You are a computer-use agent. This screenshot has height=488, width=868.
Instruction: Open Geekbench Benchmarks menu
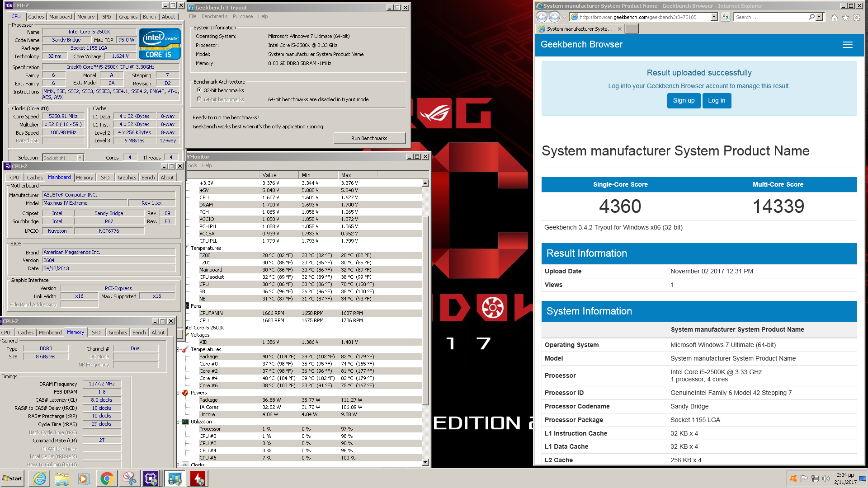214,16
